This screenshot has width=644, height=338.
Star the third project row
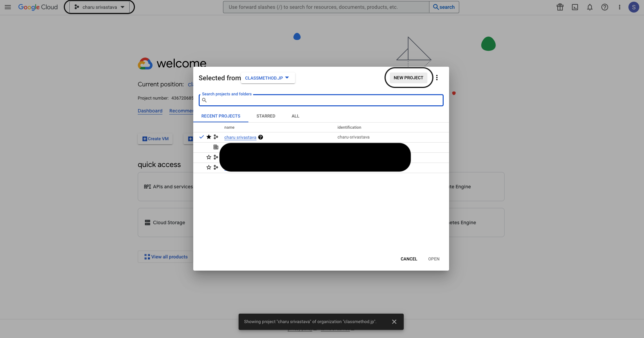(208, 157)
